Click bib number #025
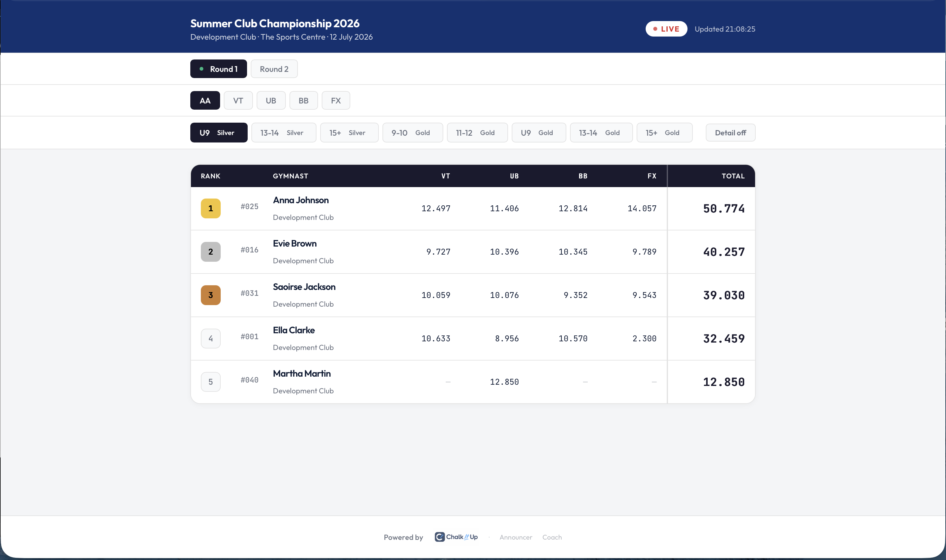 pos(250,206)
